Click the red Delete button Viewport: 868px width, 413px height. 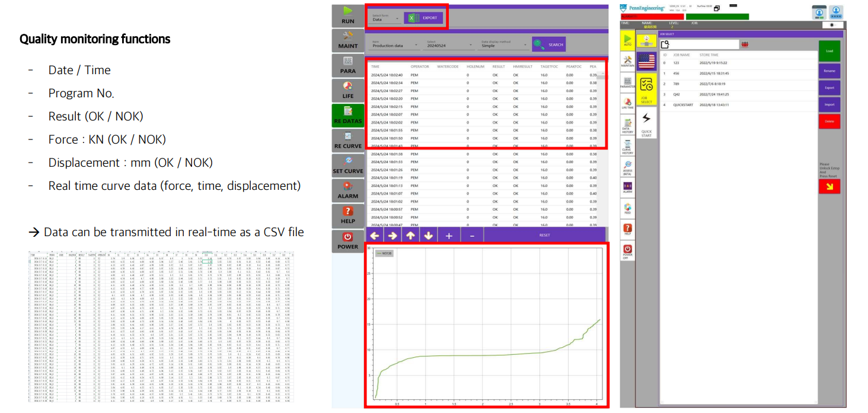coord(829,121)
